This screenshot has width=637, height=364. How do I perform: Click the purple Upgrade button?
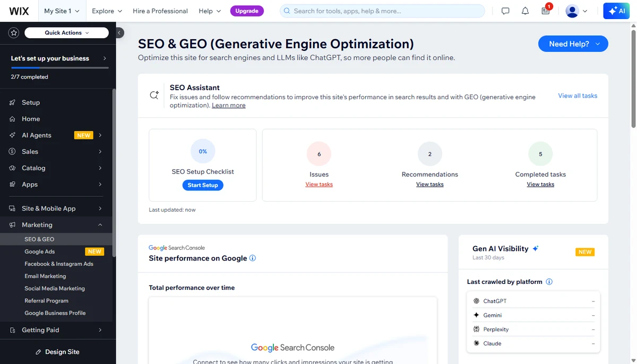tap(247, 11)
